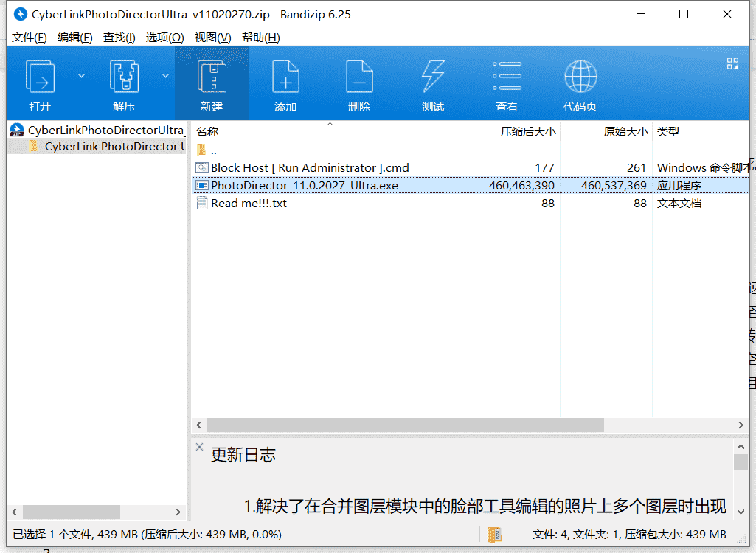Click the changelog panel scroll up arrow

(x=741, y=446)
